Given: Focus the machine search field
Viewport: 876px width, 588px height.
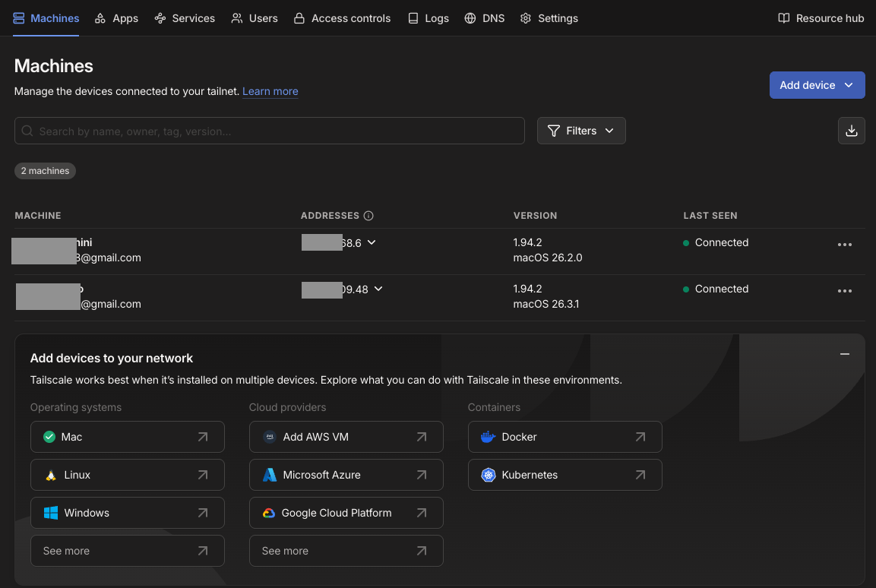Looking at the screenshot, I should pyautogui.click(x=269, y=131).
